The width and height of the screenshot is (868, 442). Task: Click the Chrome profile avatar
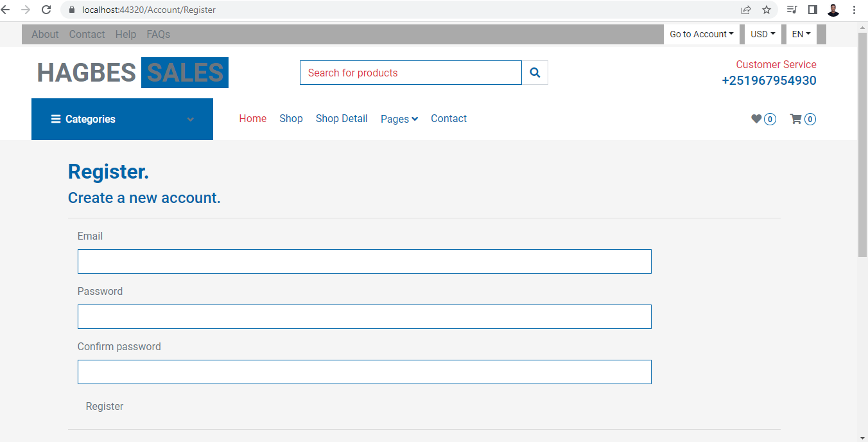833,10
